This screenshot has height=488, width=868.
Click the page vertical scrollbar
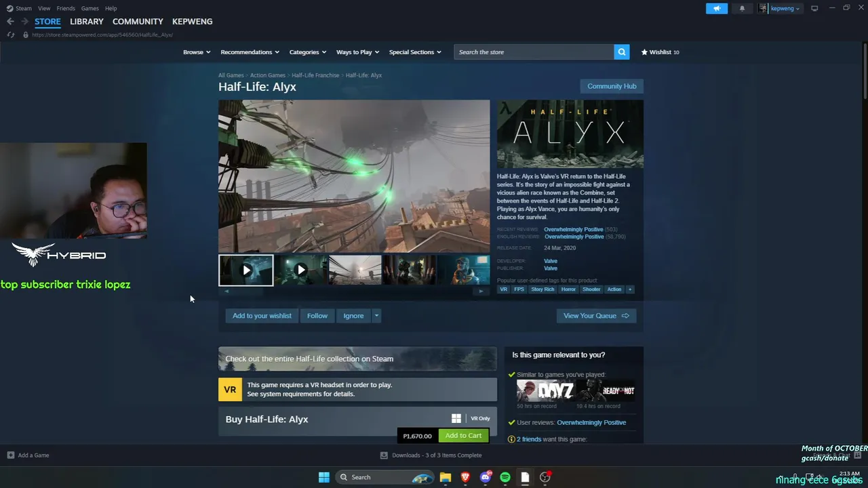click(864, 70)
